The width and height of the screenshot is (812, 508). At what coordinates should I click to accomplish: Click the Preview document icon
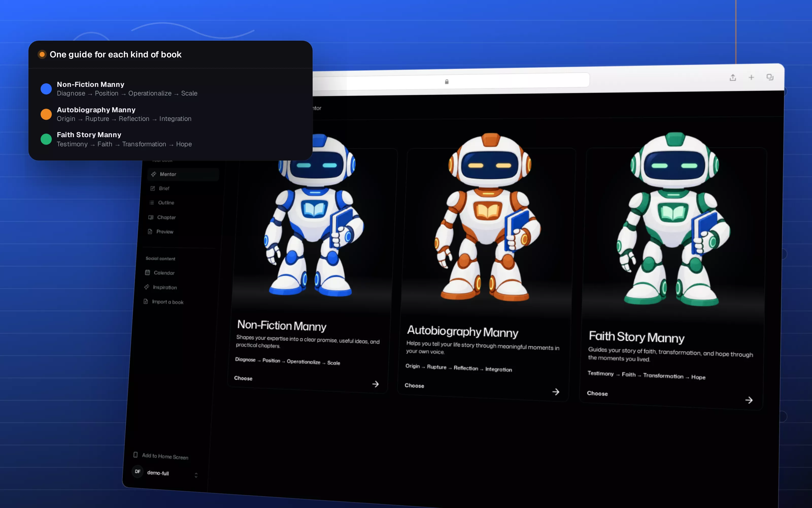tap(150, 231)
